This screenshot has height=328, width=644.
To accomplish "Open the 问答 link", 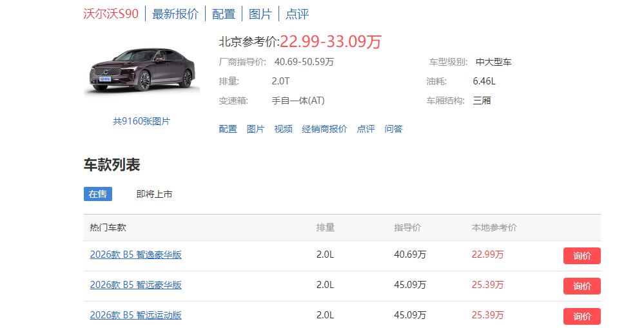I will (393, 129).
